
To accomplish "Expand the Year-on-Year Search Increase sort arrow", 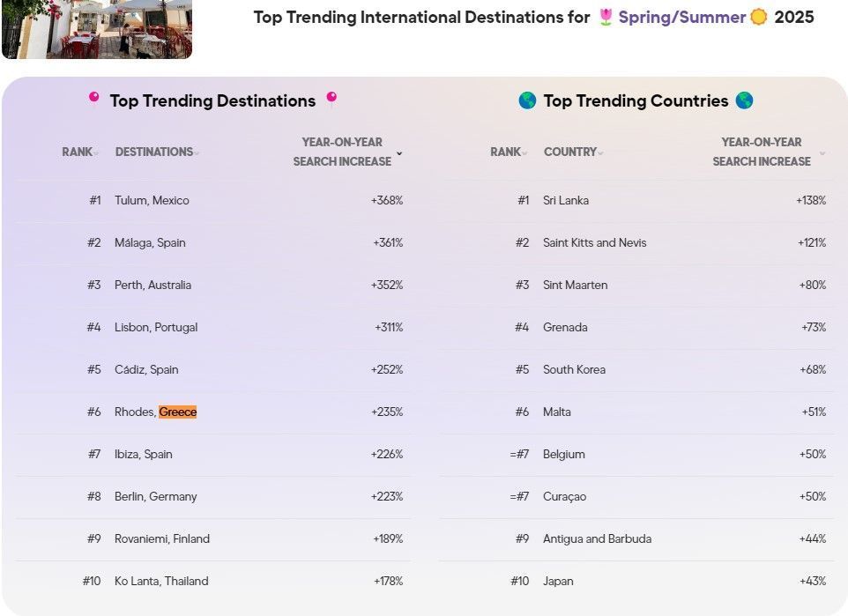I will (399, 152).
